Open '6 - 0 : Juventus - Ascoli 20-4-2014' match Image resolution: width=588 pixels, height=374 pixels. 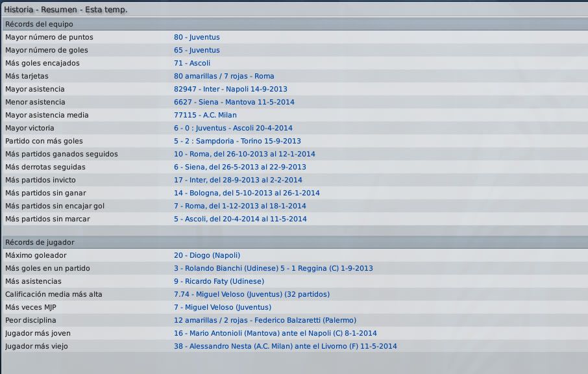click(x=233, y=129)
